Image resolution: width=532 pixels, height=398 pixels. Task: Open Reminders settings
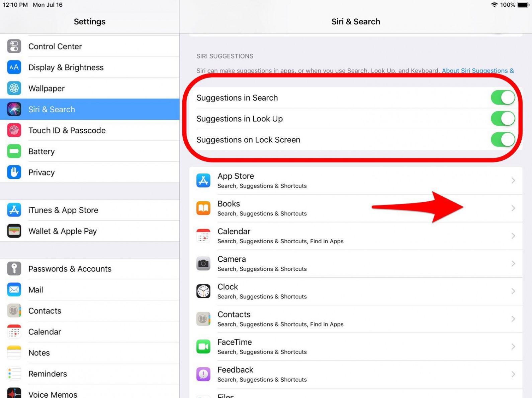[90, 374]
